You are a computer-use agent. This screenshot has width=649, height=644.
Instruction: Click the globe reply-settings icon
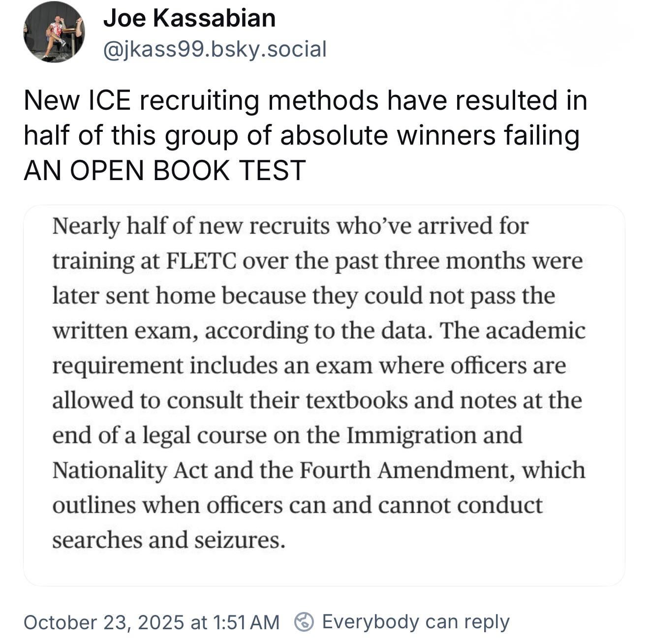pyautogui.click(x=304, y=622)
